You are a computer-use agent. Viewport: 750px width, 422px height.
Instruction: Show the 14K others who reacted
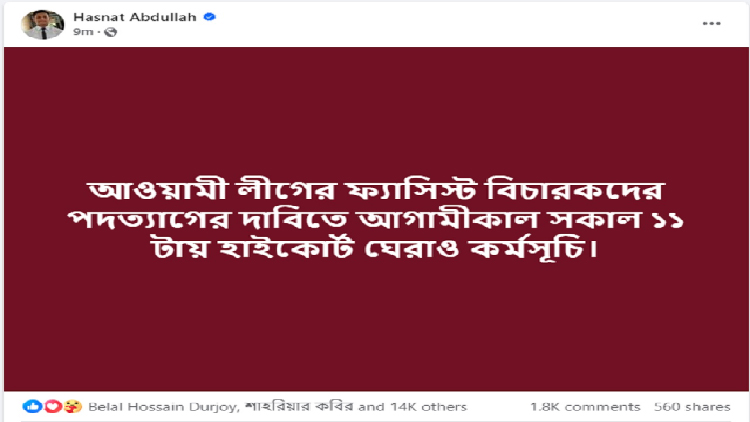[x=429, y=407]
